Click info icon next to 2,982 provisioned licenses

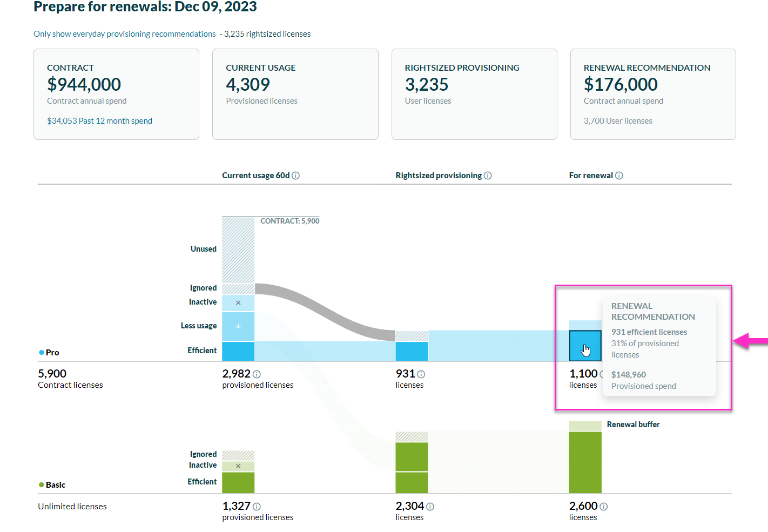[x=257, y=374]
